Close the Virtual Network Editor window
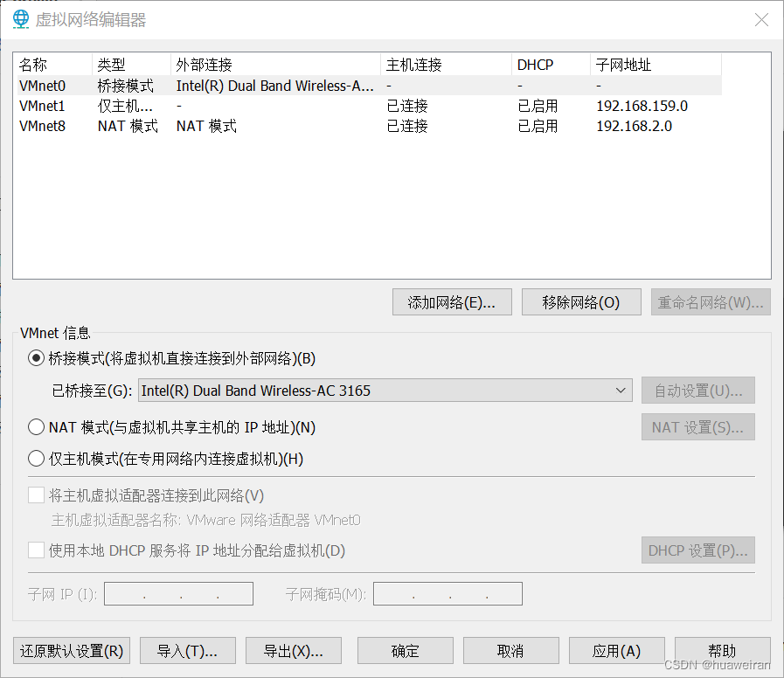Image resolution: width=784 pixels, height=678 pixels. tap(761, 20)
